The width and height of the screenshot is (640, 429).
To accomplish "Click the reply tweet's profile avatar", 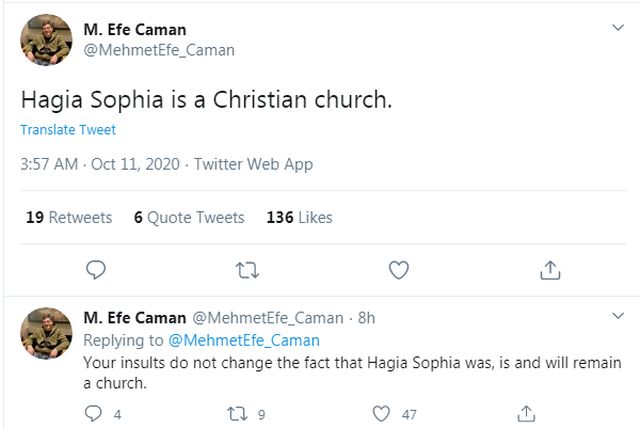I will pos(46,333).
